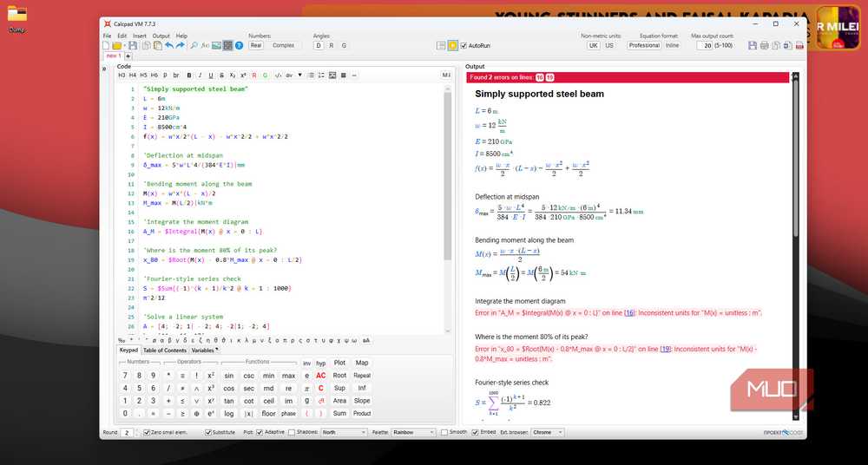Select the Inline equation format
The width and height of the screenshot is (868, 465).
click(672, 45)
